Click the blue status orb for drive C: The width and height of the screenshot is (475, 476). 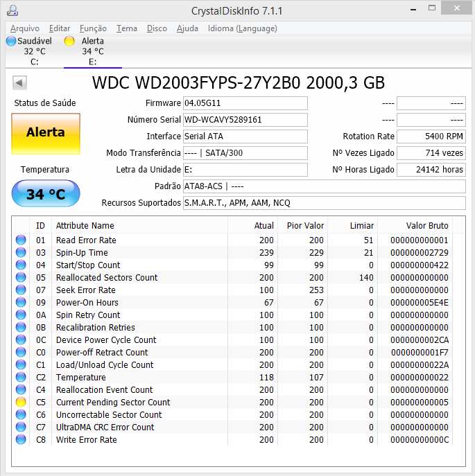(11, 41)
